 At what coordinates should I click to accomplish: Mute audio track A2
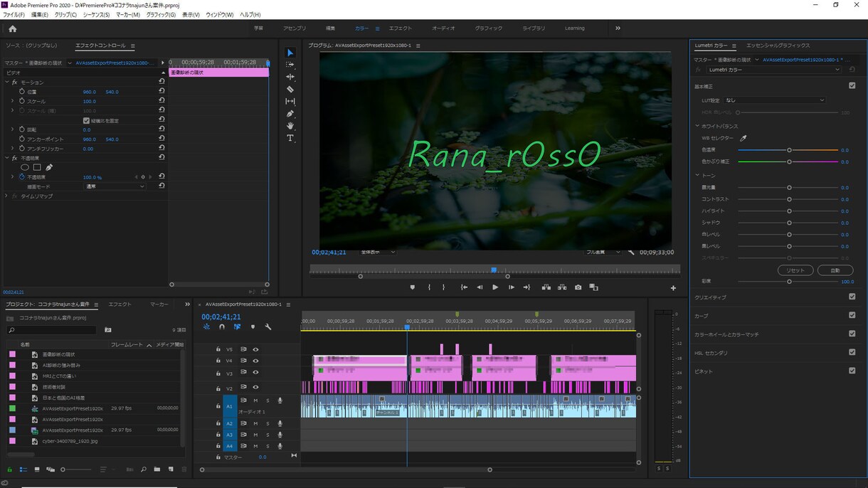[255, 423]
